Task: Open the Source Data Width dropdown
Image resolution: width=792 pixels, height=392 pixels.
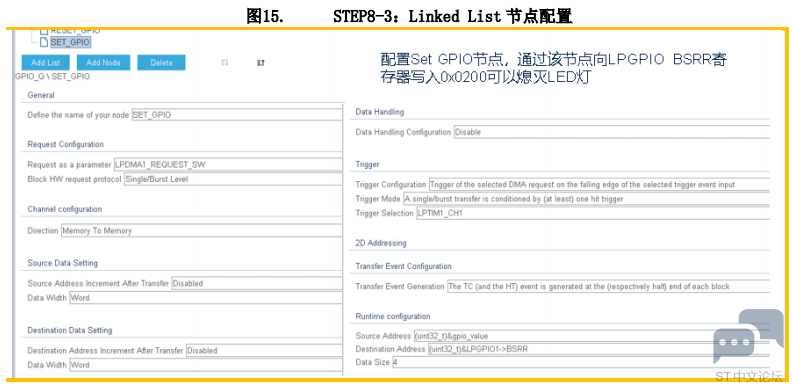Action: [x=206, y=298]
